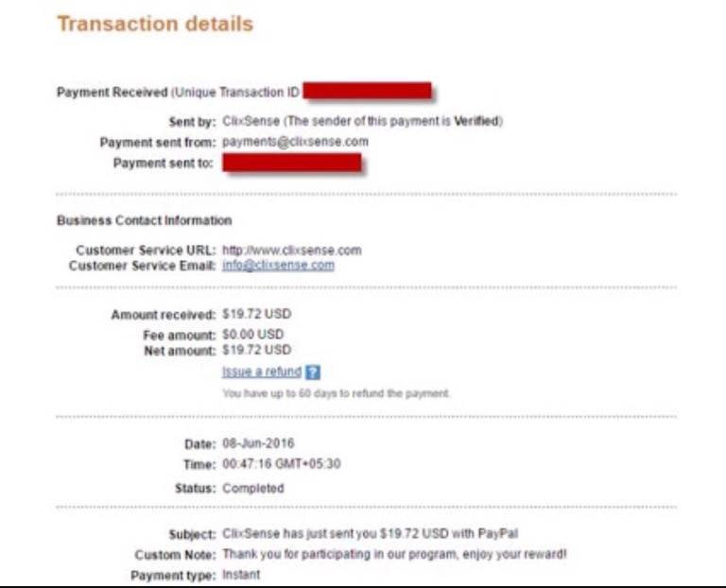Click the Custom Note thank-you message
Viewport: 726px width, 588px height.
(x=394, y=554)
